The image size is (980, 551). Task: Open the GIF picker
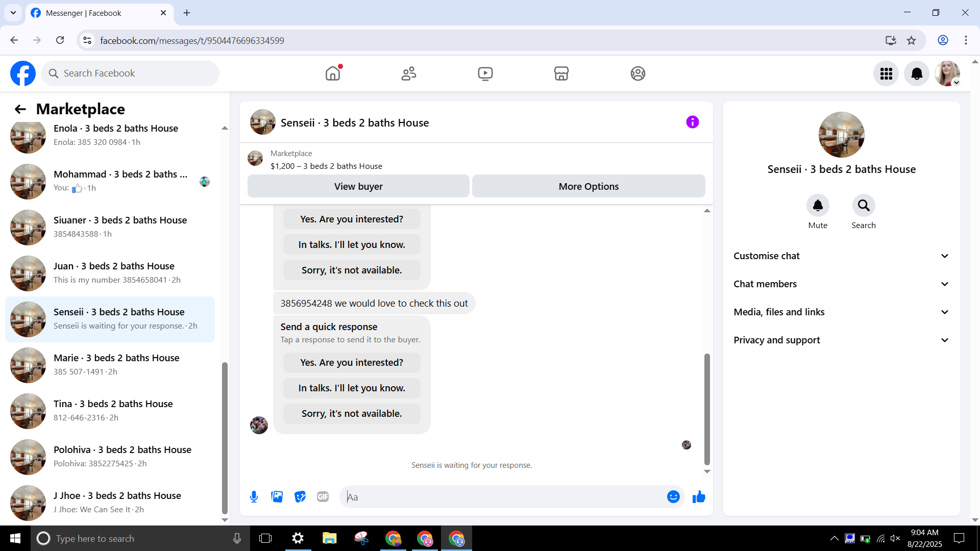(323, 497)
